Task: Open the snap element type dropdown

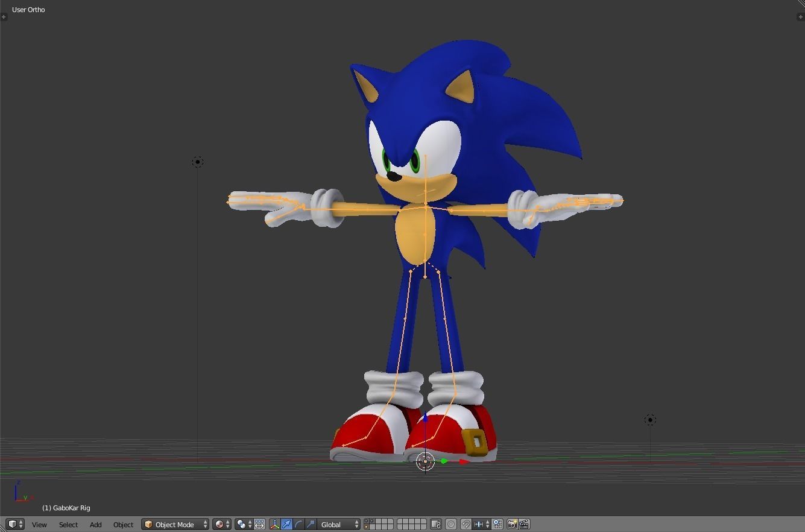Action: (482, 524)
